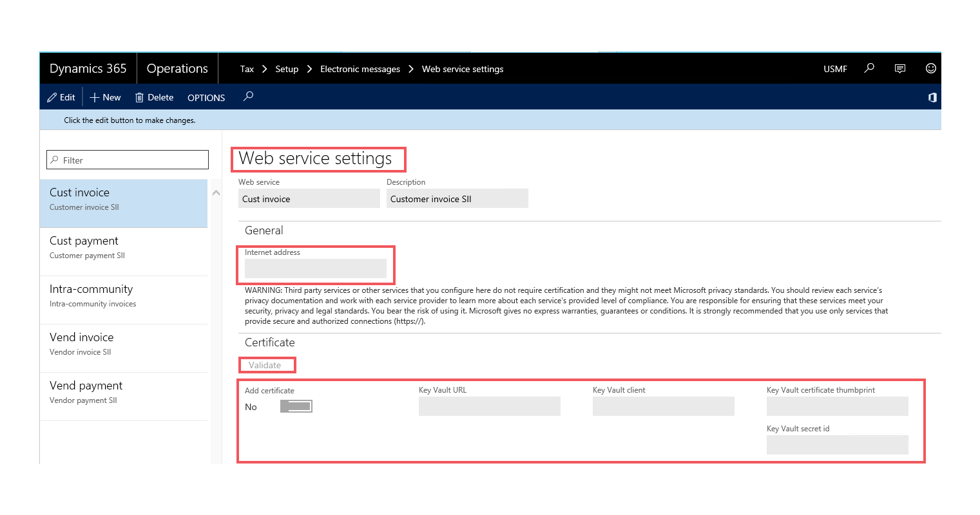This screenshot has height=515, width=980.
Task: Open the messages chat icon
Action: coord(900,68)
